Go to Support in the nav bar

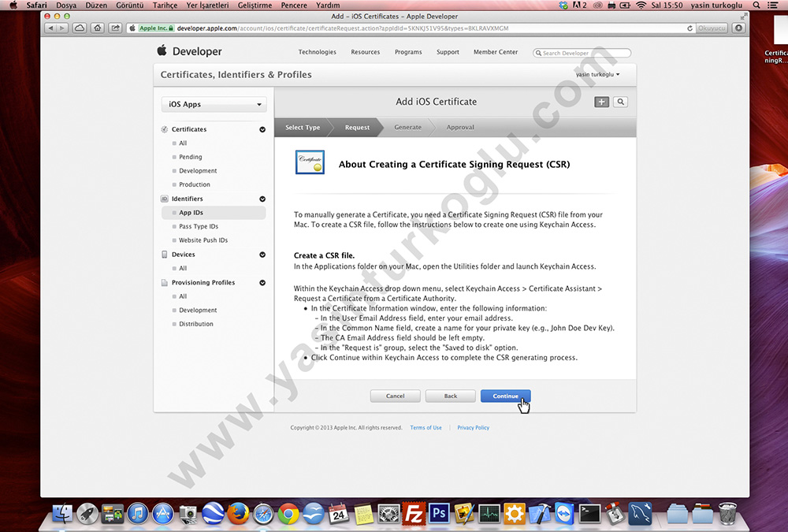(x=448, y=52)
